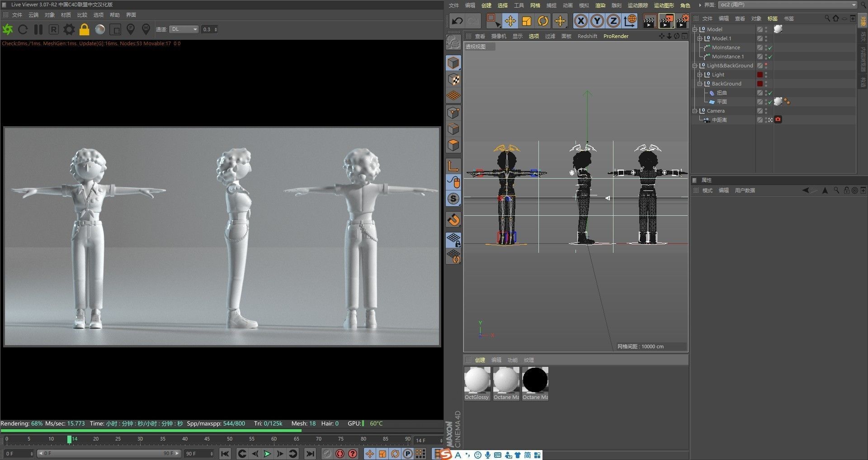Enable render region square icon
This screenshot has height=460, width=868.
coord(115,30)
